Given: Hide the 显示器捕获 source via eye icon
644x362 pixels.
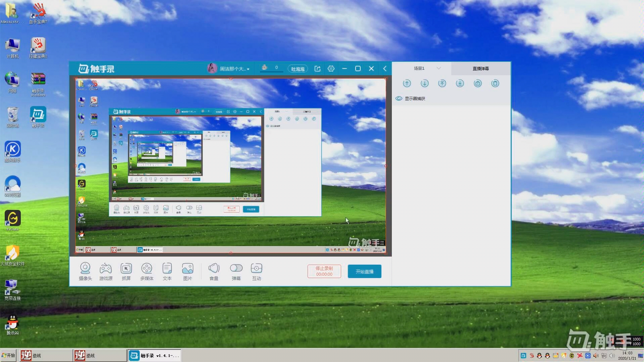Looking at the screenshot, I should [399, 98].
